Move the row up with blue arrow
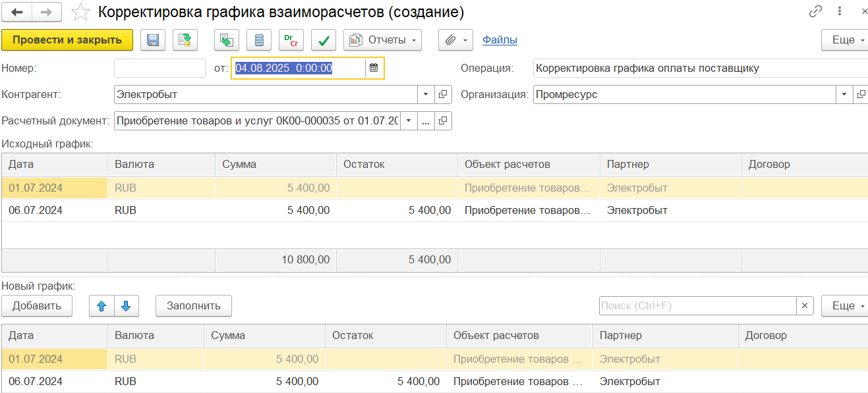 point(101,305)
